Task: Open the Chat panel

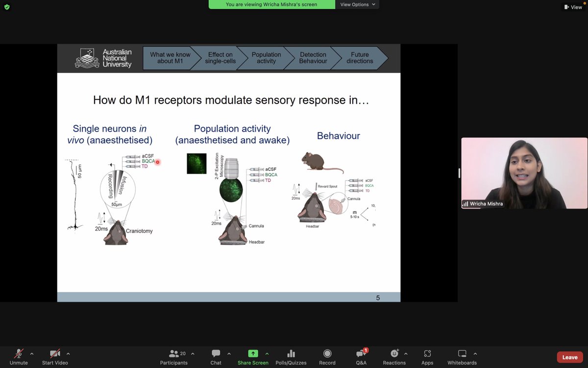Action: [x=216, y=357]
